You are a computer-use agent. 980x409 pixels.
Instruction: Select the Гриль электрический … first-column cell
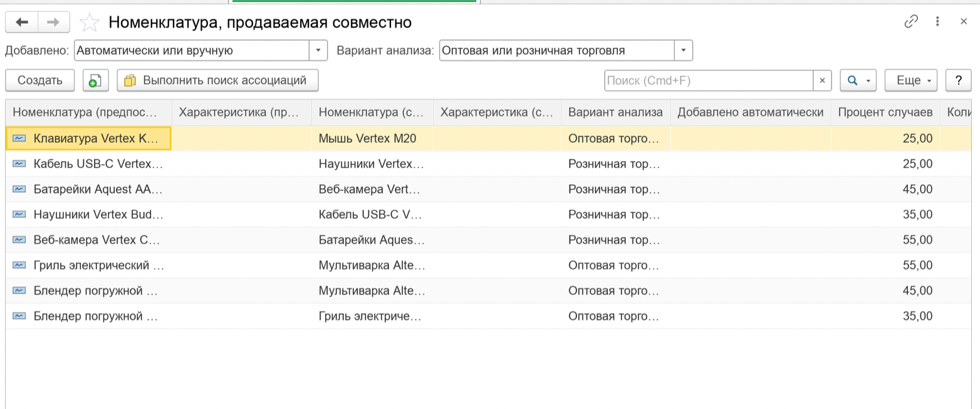coord(89,266)
